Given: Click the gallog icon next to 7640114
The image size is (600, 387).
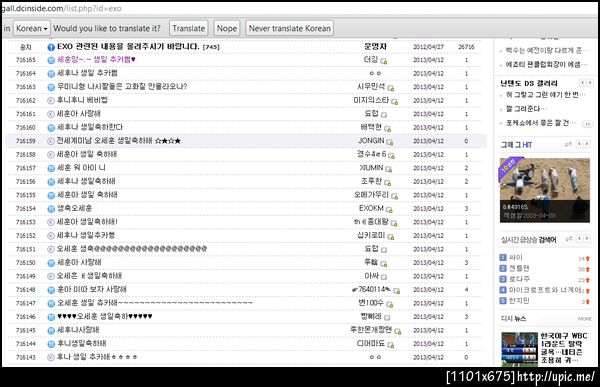Looking at the screenshot, I should [396, 291].
